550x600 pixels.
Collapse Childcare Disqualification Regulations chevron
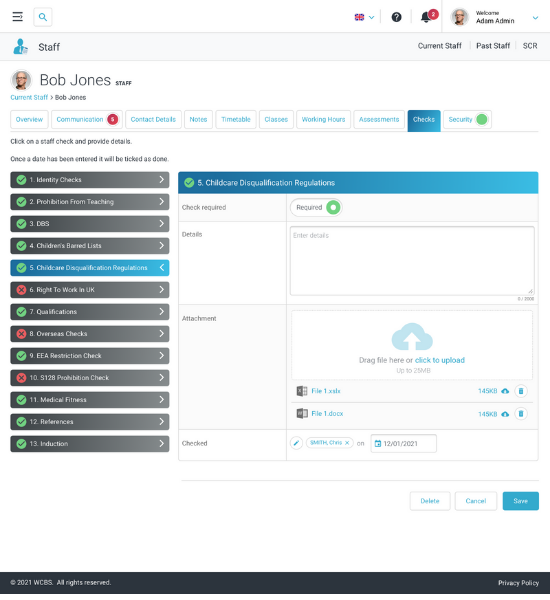[162, 267]
